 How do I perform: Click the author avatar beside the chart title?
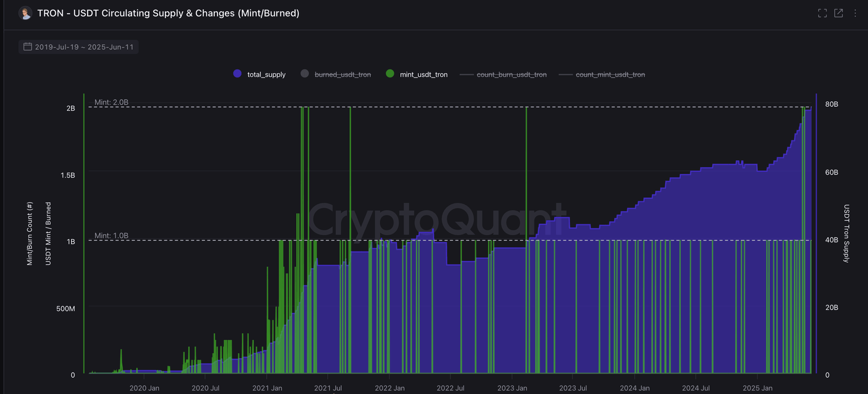25,13
